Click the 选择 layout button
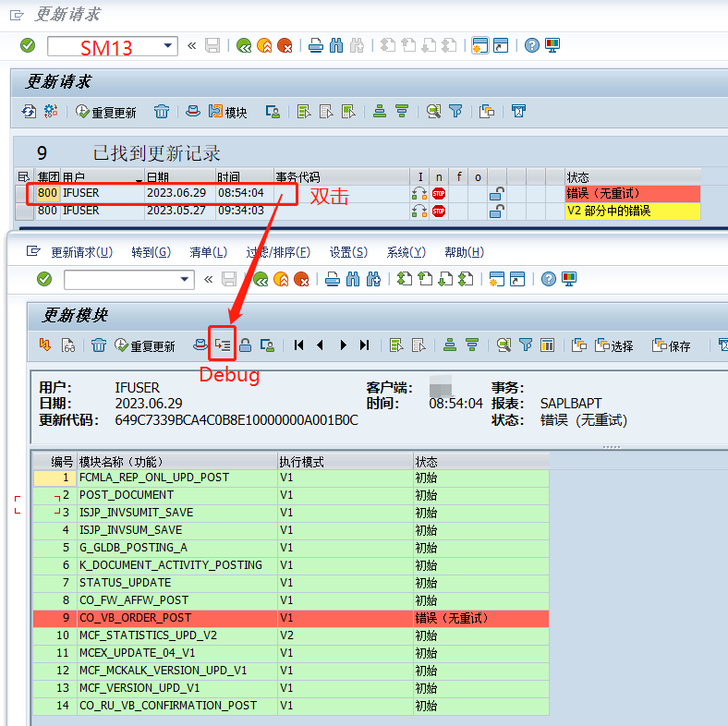Viewport: 728px width, 726px height. (x=613, y=345)
